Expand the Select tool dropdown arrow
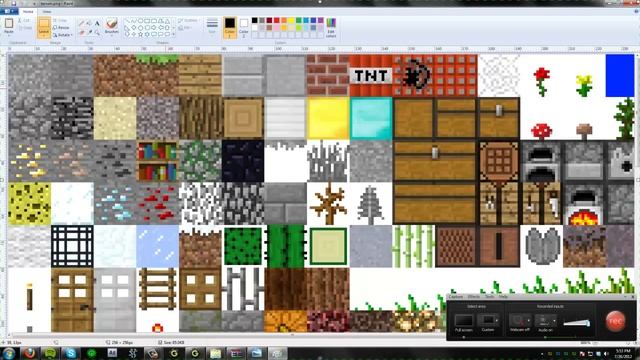 44,36
